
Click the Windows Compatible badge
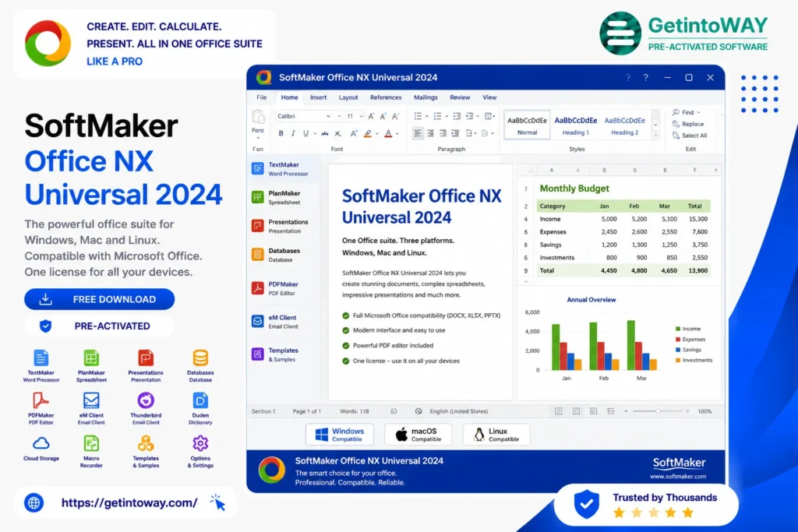tap(340, 435)
